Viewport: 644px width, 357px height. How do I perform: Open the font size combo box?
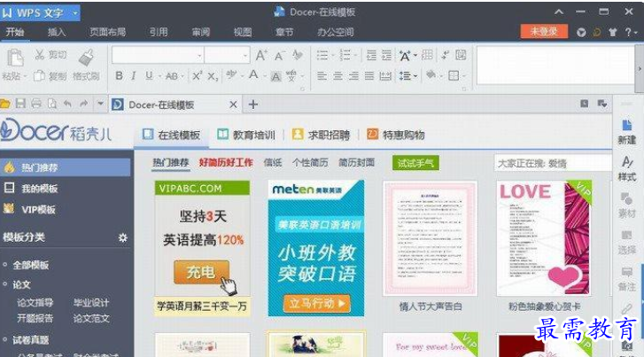tap(227, 55)
